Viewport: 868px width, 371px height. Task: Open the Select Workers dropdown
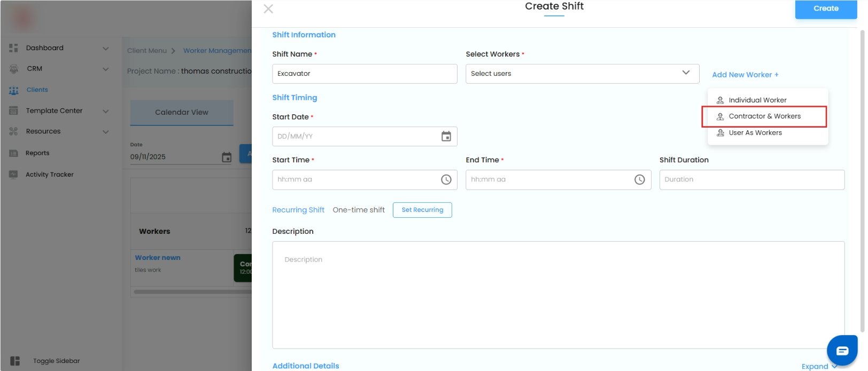click(x=582, y=74)
